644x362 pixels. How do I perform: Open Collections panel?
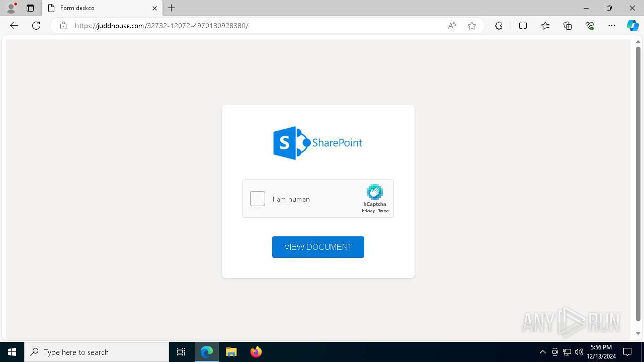point(568,26)
